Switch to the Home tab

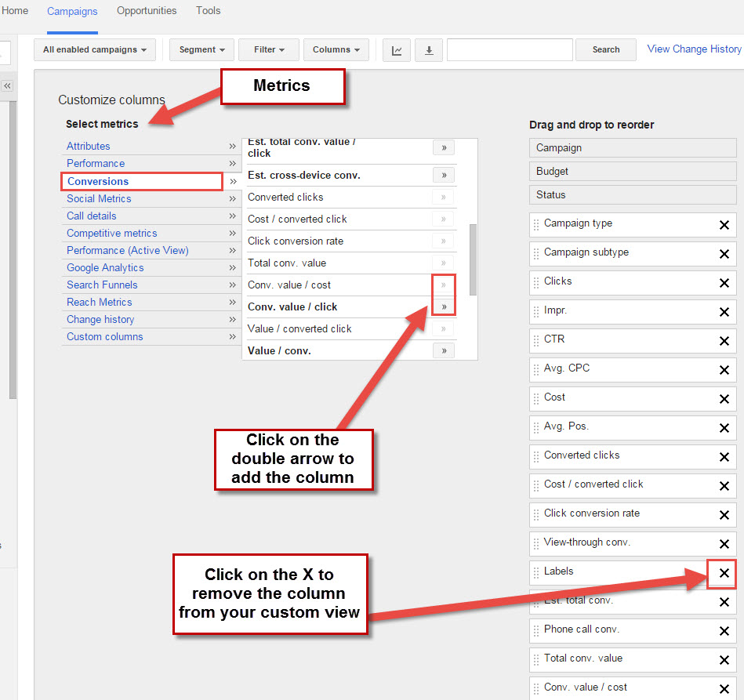[15, 10]
